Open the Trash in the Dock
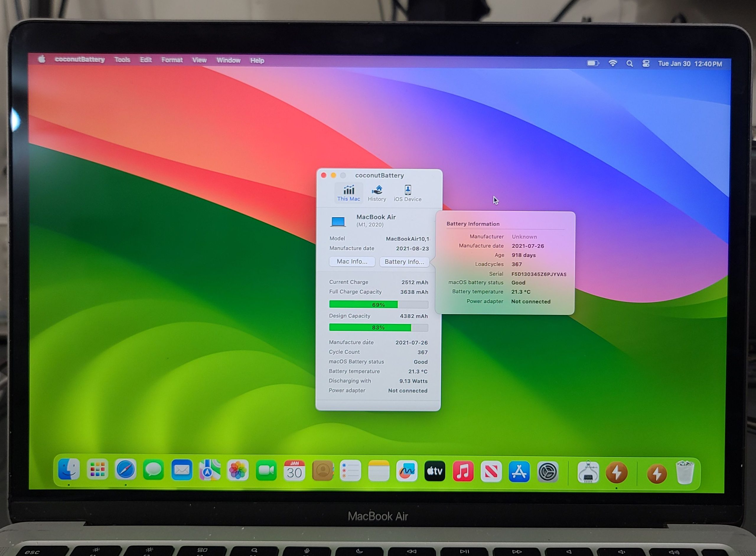The width and height of the screenshot is (756, 556). tap(685, 472)
